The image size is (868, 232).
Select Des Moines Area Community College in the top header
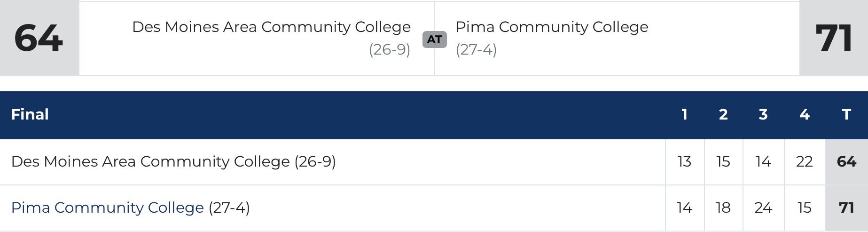[x=271, y=27]
